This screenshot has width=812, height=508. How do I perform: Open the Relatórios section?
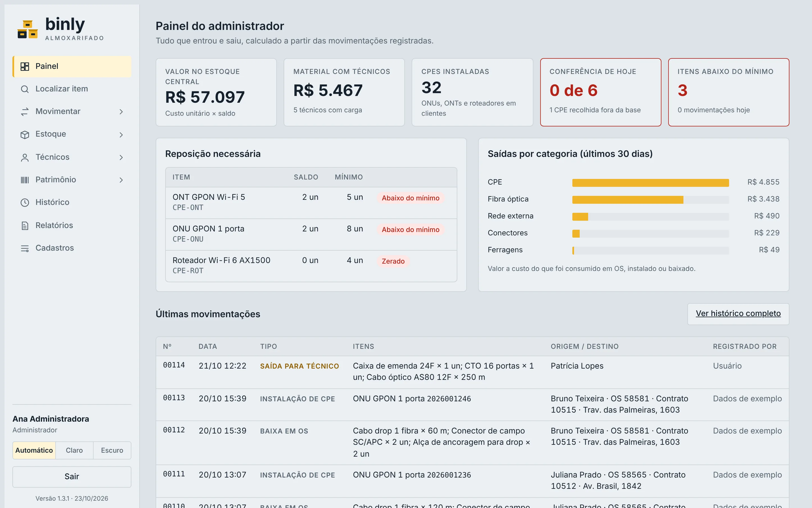pyautogui.click(x=72, y=225)
